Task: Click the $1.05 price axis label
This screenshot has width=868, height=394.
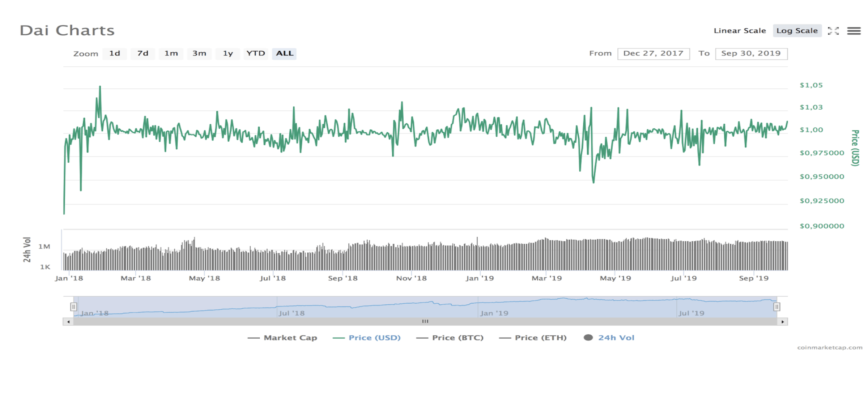Action: (811, 85)
